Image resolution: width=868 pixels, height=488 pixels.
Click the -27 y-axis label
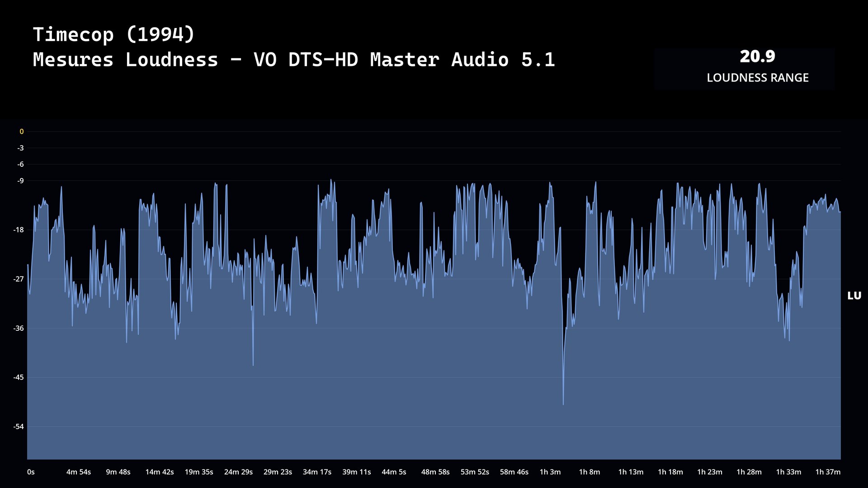click(x=19, y=279)
